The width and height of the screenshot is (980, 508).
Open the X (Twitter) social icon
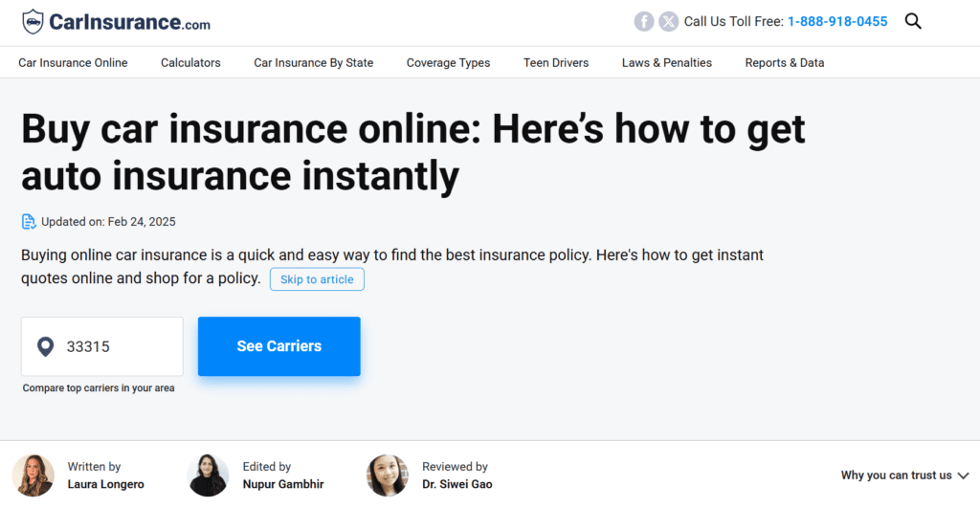(x=668, y=21)
